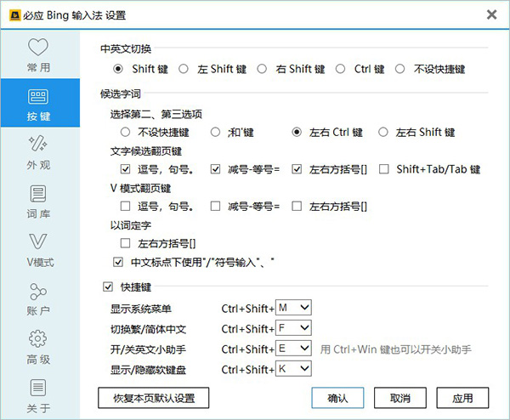
Task: Select 左右 Shift 键 candidate option
Action: coord(383,132)
